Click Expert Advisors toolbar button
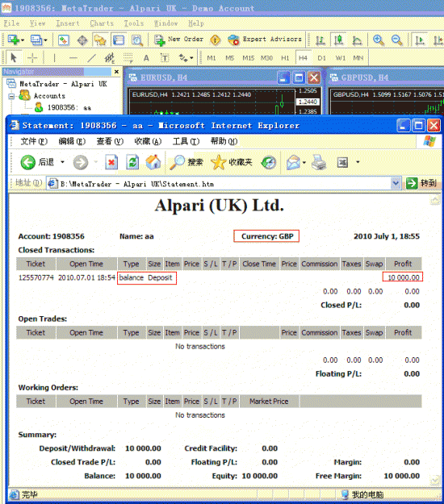Screen dimensions: 444x504 (265, 40)
